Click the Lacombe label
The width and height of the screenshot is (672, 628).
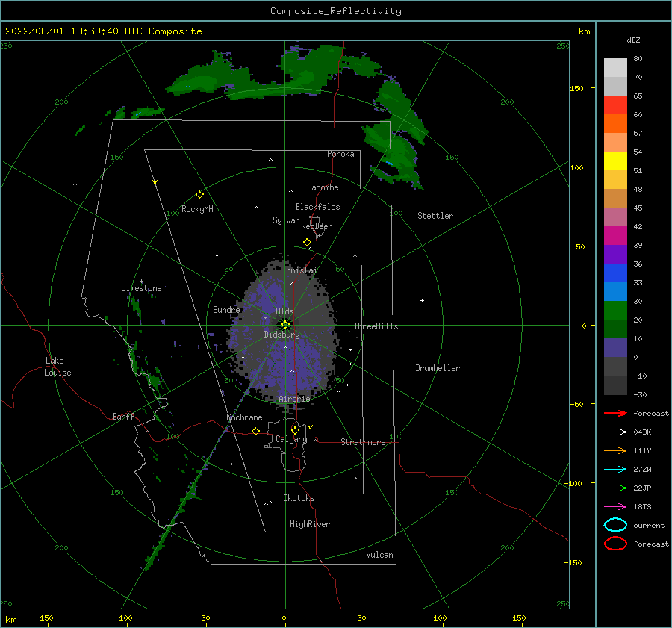pyautogui.click(x=323, y=187)
